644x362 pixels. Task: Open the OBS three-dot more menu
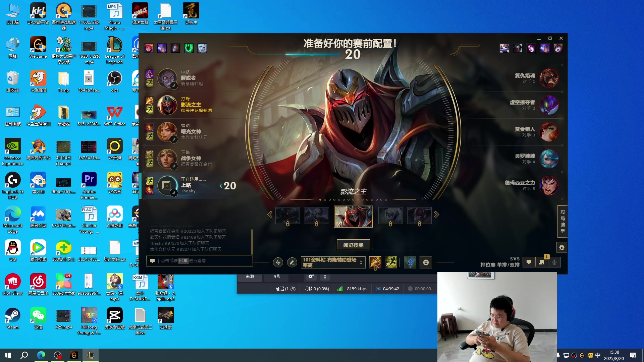(x=325, y=277)
